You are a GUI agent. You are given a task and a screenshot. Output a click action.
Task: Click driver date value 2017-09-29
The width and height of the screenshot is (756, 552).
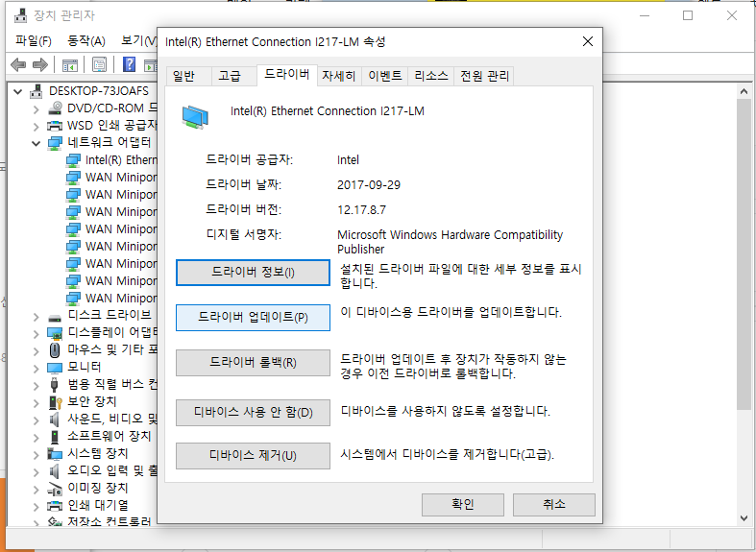pos(369,185)
